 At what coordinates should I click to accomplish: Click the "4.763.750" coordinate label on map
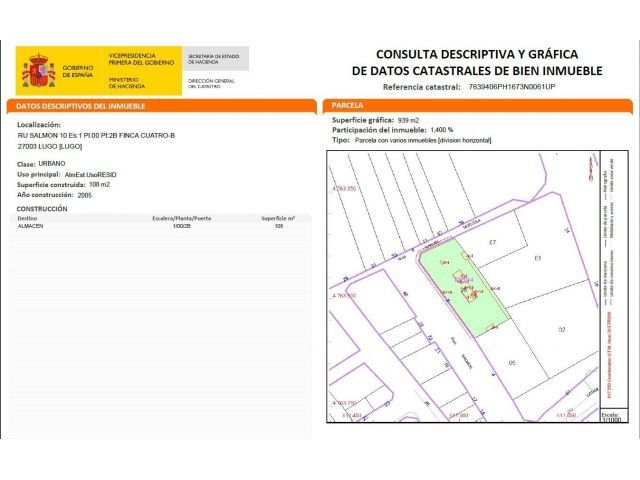tap(344, 403)
